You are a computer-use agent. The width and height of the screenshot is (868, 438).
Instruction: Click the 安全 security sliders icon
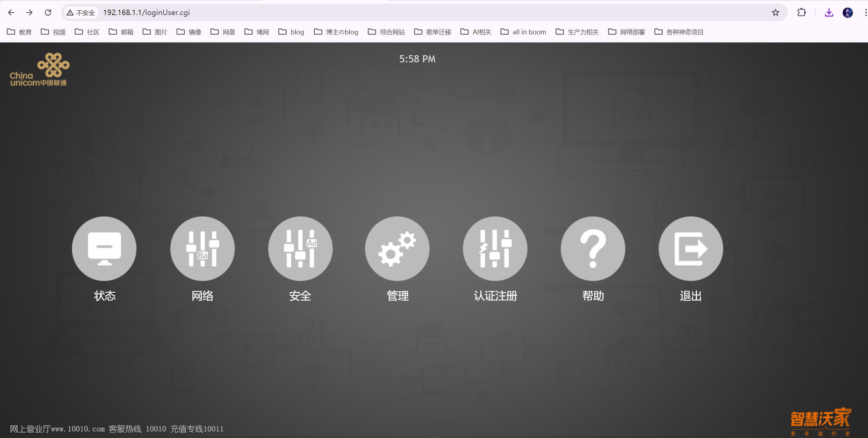tap(300, 248)
